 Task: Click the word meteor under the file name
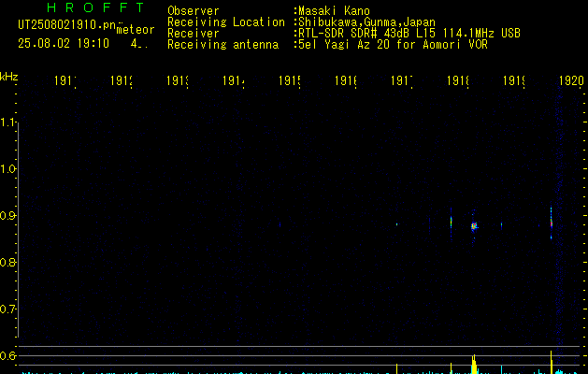(x=136, y=30)
